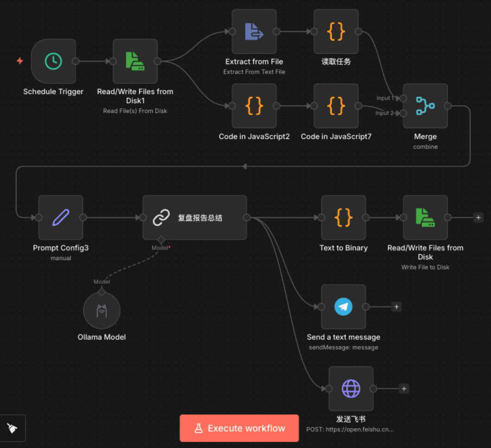
Task: Click the Ollama Model top diamond connector
Action: [x=102, y=292]
